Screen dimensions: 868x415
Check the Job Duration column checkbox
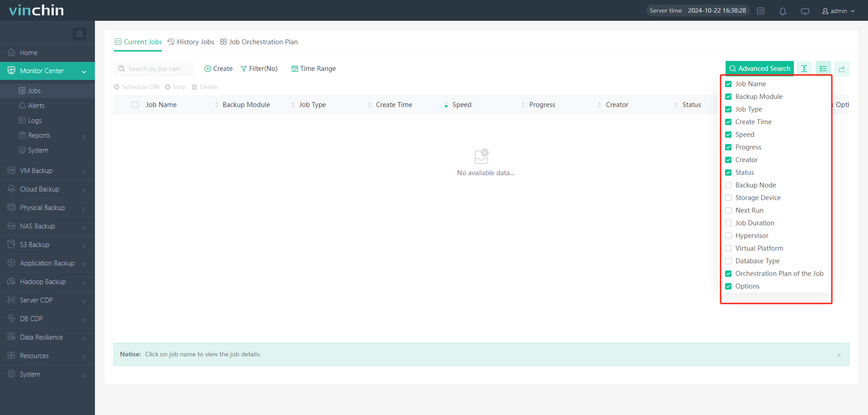pyautogui.click(x=728, y=223)
